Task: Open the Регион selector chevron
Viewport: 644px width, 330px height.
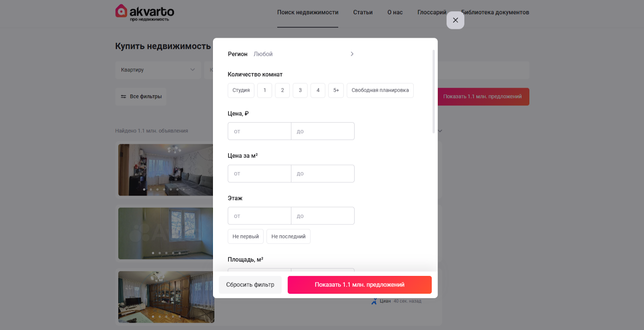Action: (352, 54)
